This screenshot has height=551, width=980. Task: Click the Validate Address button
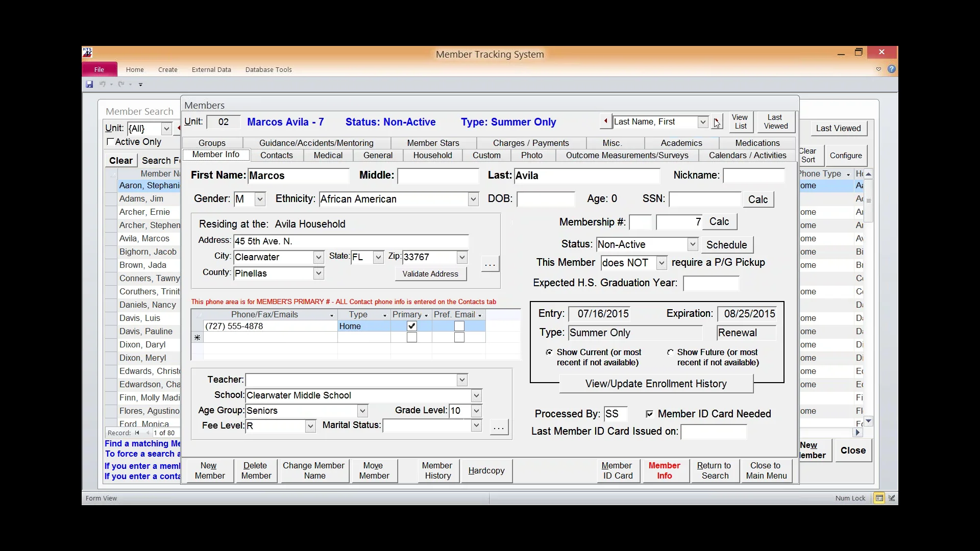click(430, 274)
